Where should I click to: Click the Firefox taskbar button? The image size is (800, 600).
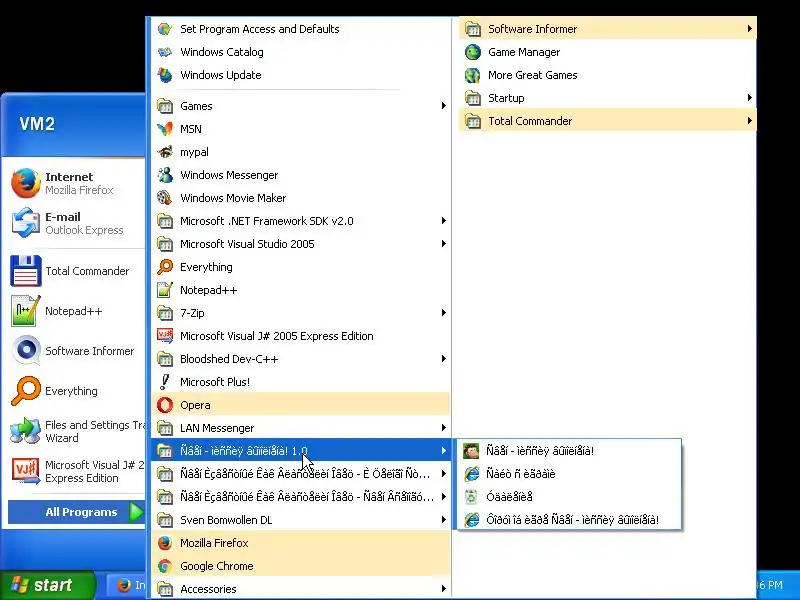pos(127,585)
